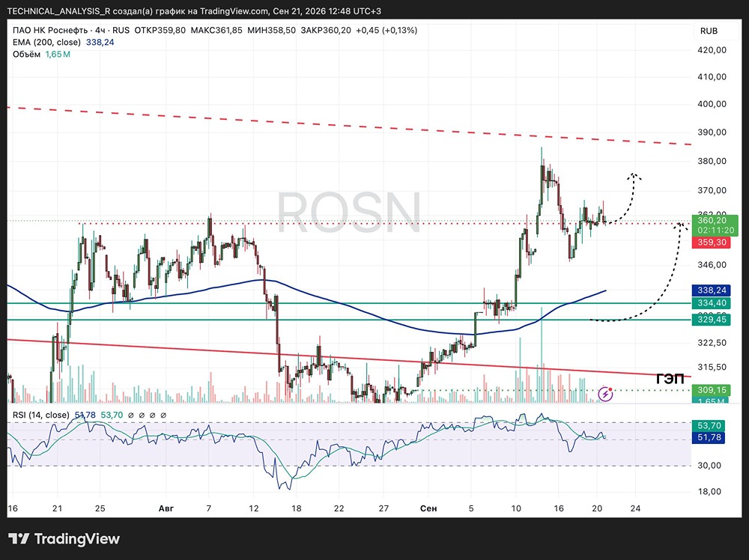Click the 10 date label on time axis

point(516,508)
